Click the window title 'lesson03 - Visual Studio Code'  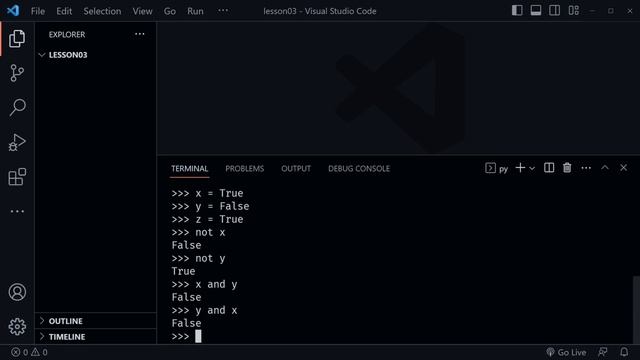[x=320, y=11]
